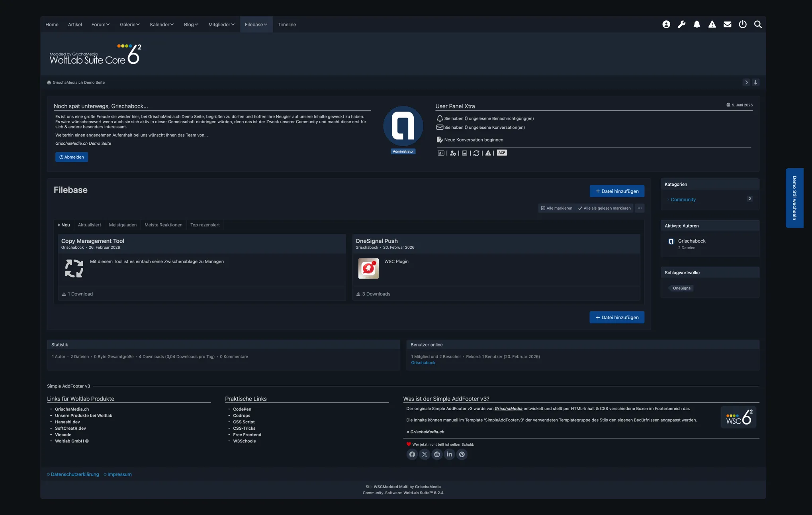This screenshot has width=812, height=515.
Task: Open the Artikel menu item
Action: coord(75,25)
